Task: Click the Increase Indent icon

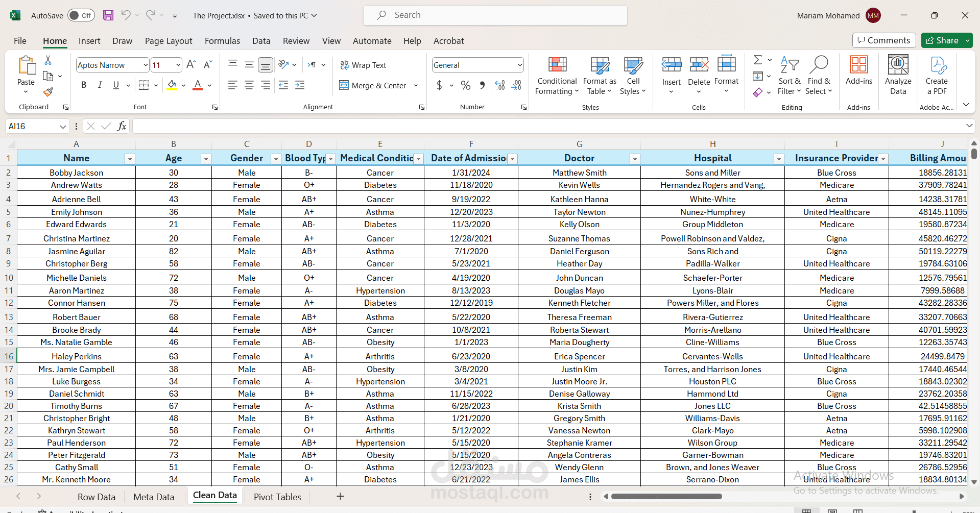Action: point(300,85)
